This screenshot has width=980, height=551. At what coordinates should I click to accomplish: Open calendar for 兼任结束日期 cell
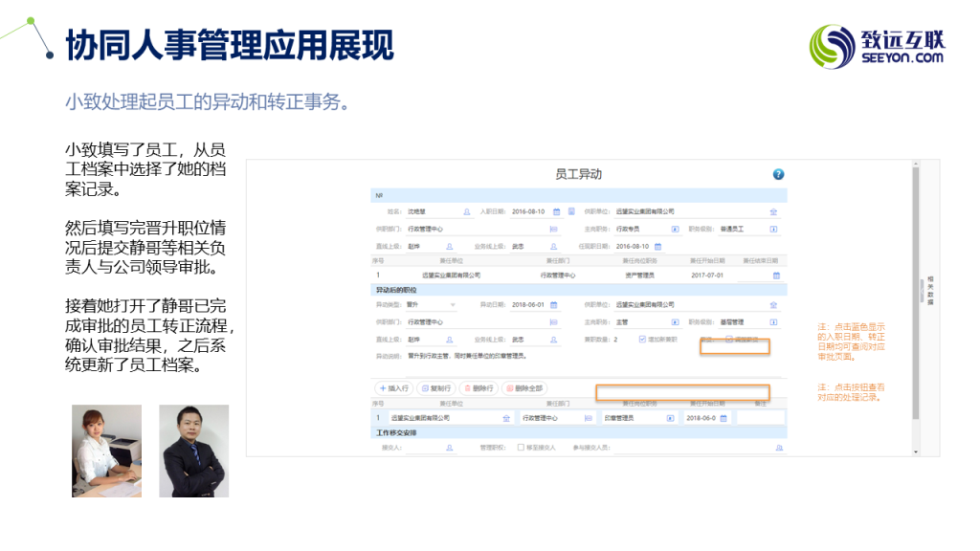point(776,275)
